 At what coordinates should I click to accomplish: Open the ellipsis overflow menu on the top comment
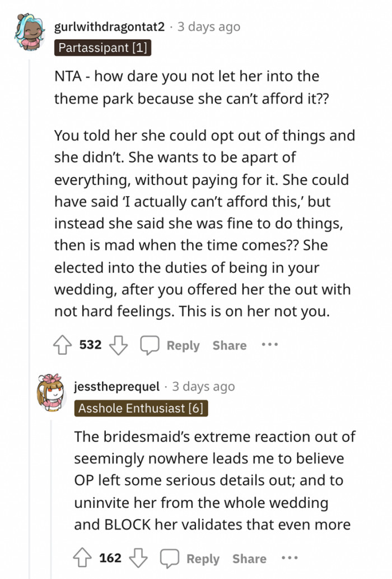pos(270,345)
